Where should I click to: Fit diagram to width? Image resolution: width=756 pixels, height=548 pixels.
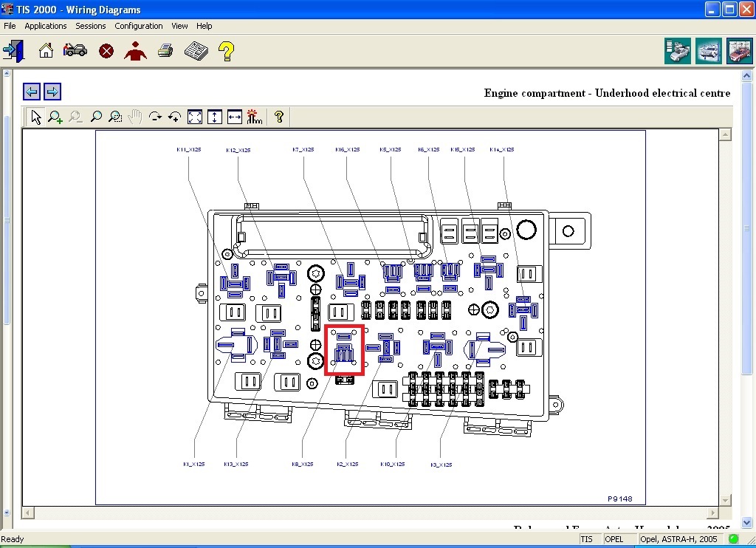coord(235,117)
